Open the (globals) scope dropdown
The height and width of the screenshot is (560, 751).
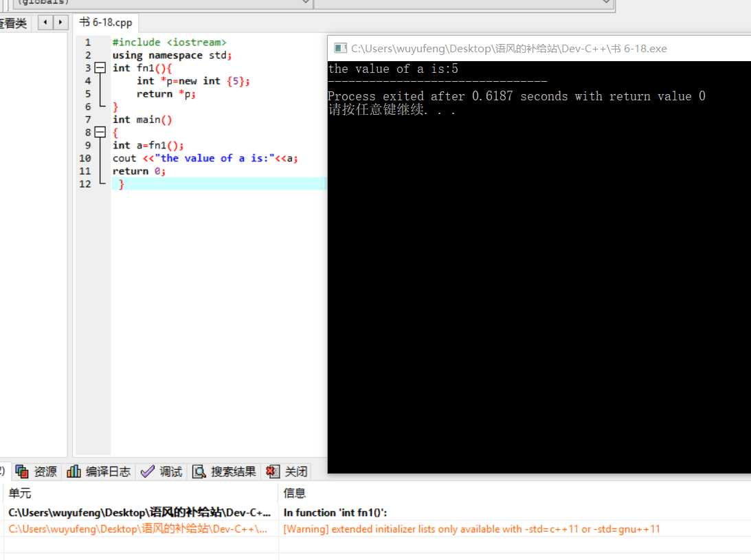[162, 2]
